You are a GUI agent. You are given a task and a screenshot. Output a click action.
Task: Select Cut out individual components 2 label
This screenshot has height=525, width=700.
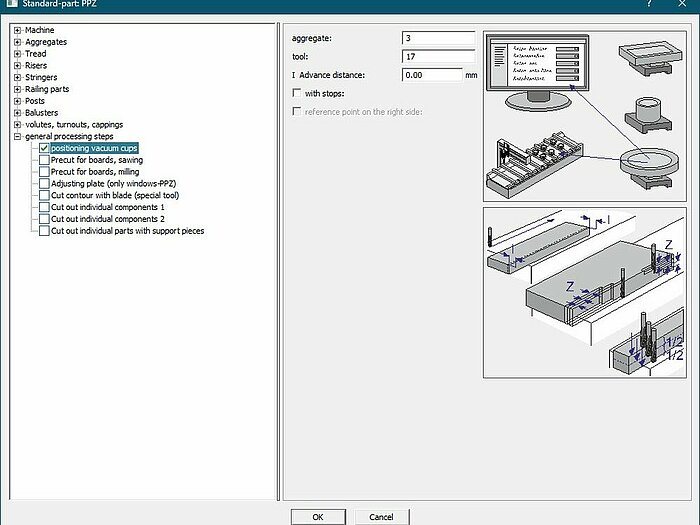[x=108, y=219]
